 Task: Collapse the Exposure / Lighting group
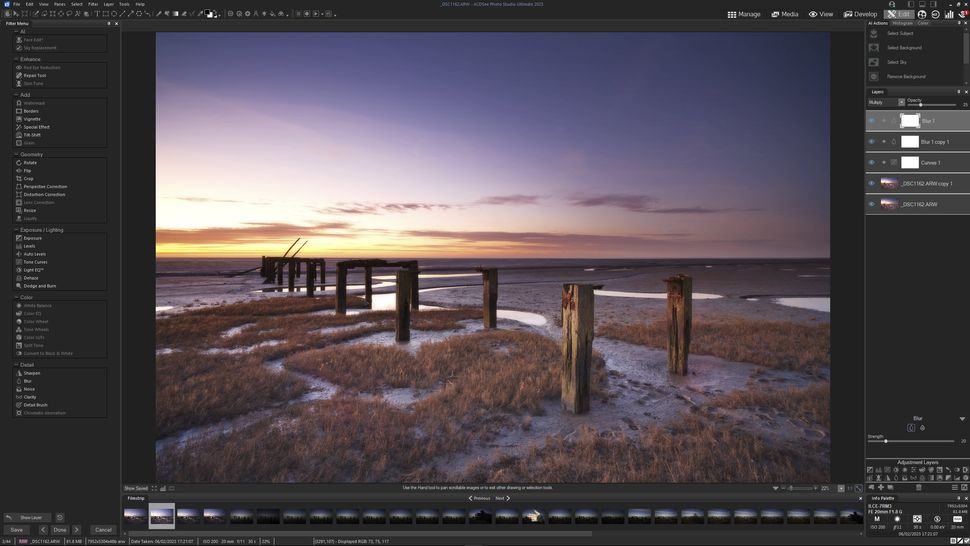pyautogui.click(x=16, y=230)
